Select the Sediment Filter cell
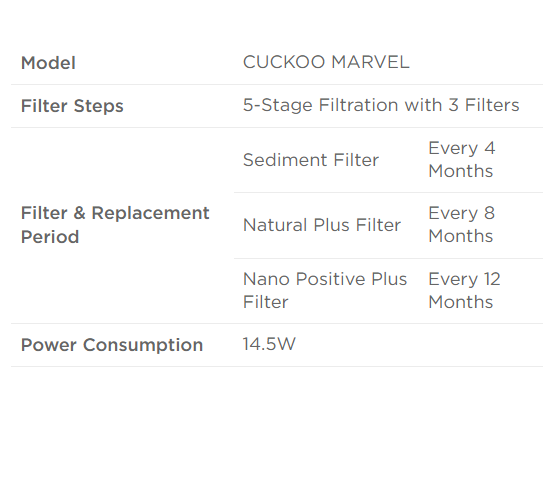558x493 pixels. 311,160
